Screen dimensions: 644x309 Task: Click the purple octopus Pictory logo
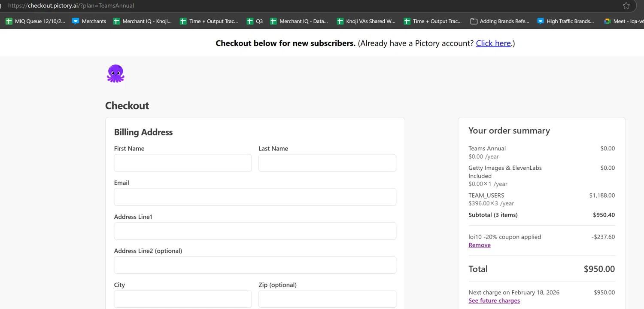(x=115, y=73)
